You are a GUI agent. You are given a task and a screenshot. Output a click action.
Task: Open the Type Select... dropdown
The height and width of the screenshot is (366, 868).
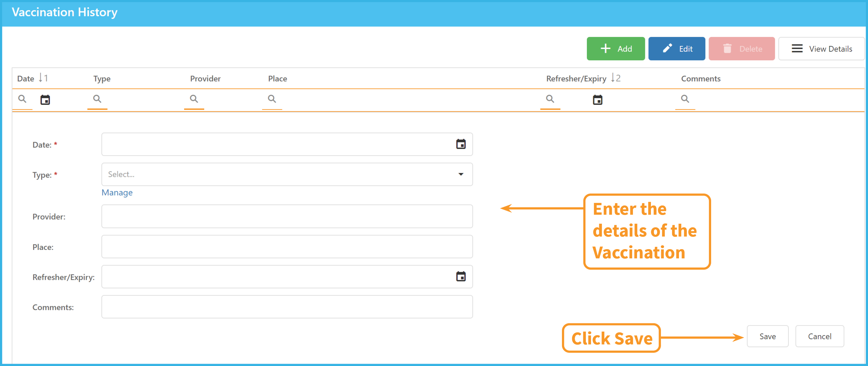pyautogui.click(x=287, y=174)
